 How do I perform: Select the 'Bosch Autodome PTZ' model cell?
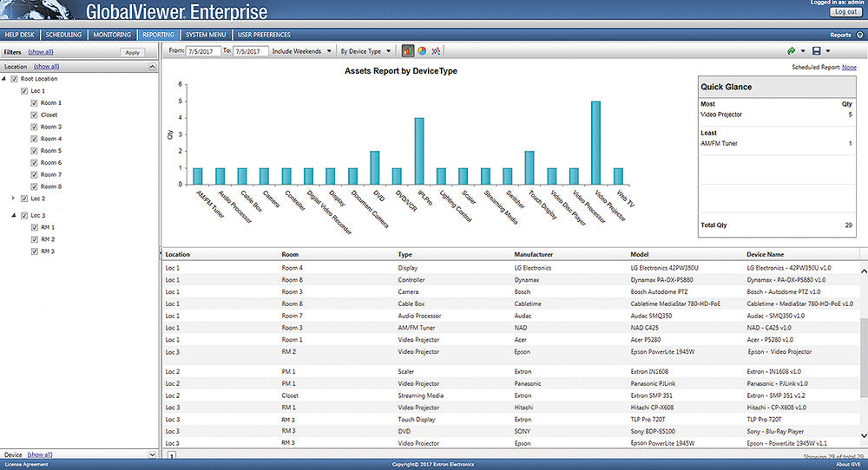pyautogui.click(x=660, y=292)
